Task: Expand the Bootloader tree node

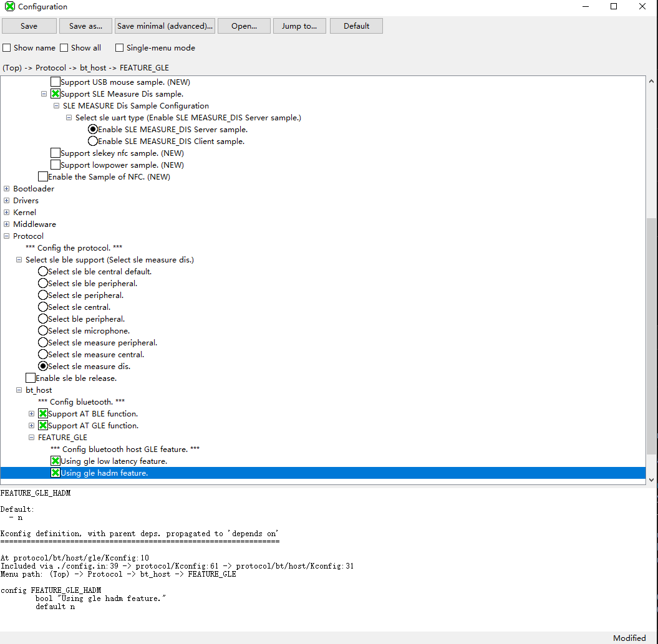Action: [7, 189]
